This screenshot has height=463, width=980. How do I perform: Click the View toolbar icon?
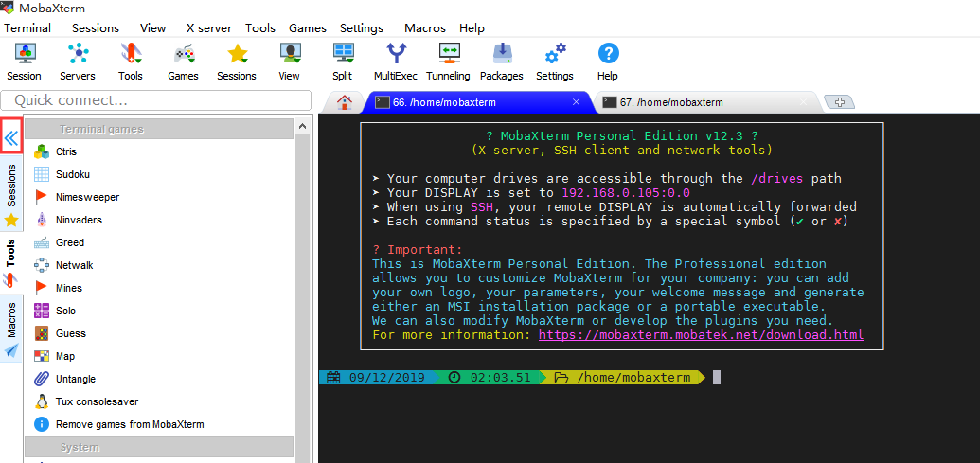(x=290, y=62)
